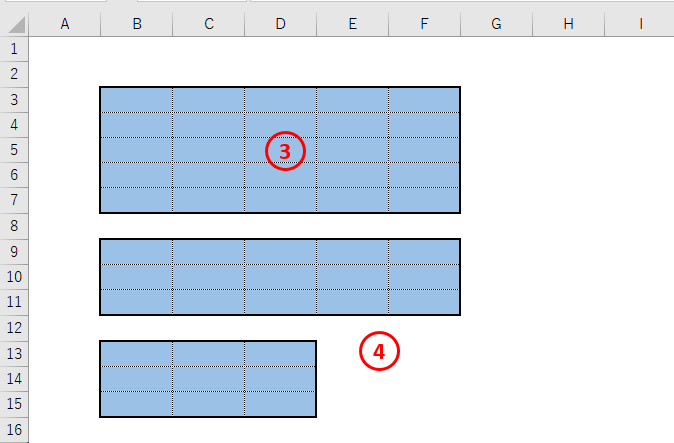The image size is (674, 443).
Task: Select row 8 header
Action: tap(14, 226)
